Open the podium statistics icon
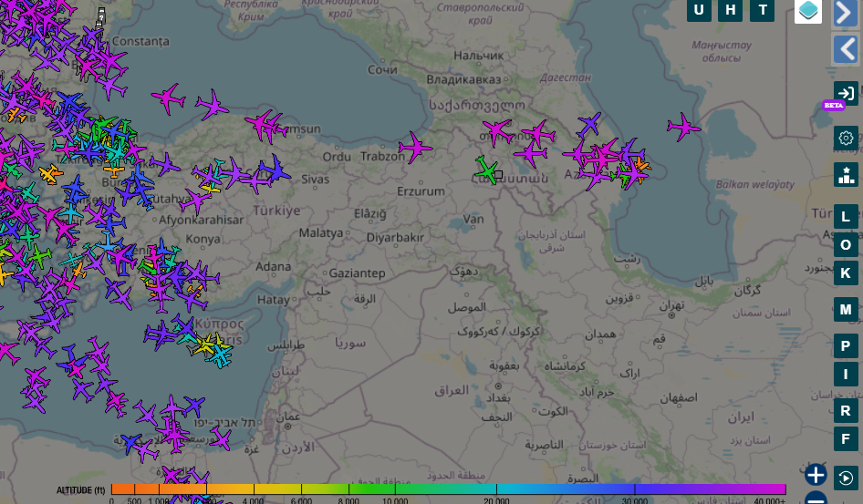 pos(846,174)
